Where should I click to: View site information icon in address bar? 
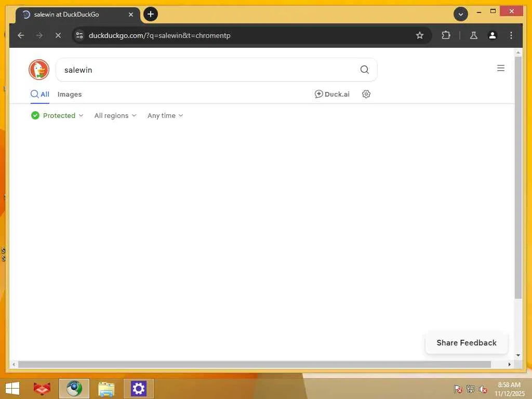tap(79, 35)
